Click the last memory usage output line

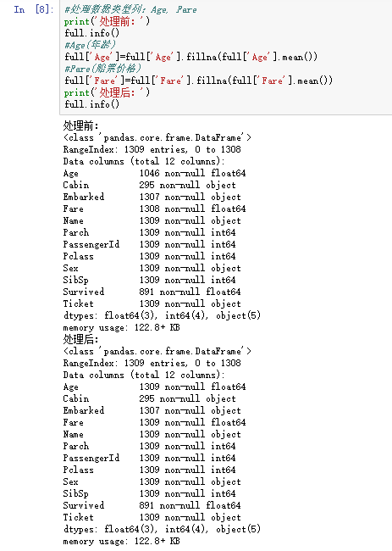121,541
